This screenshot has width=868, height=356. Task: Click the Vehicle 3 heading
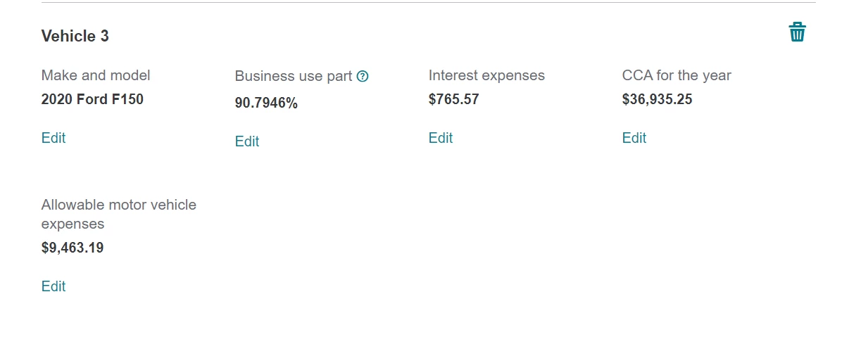pyautogui.click(x=75, y=36)
